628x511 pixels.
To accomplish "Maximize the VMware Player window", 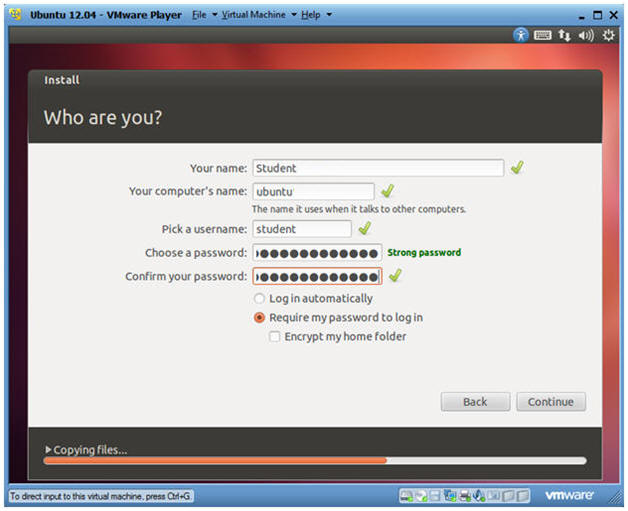I will [597, 15].
